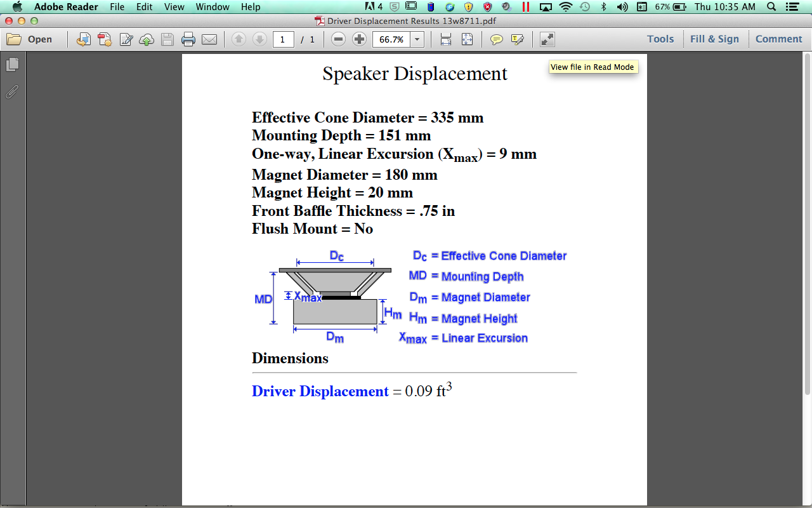Click the Driver Displacement link text
Viewport: 812px width, 508px height.
[x=320, y=391]
